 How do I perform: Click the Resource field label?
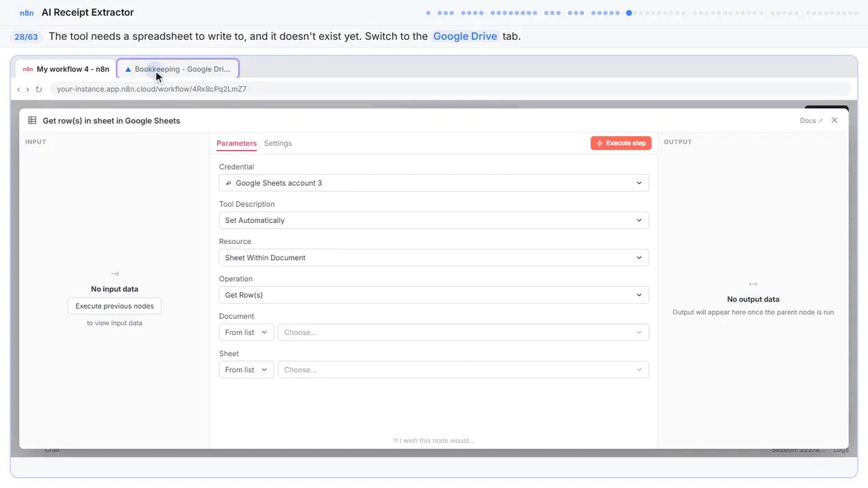click(235, 241)
